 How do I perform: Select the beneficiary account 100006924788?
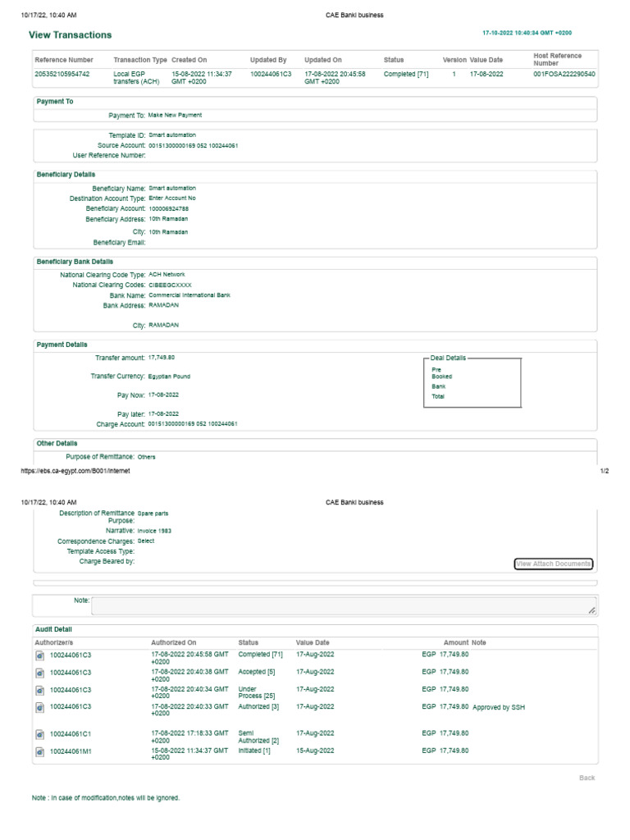click(169, 209)
